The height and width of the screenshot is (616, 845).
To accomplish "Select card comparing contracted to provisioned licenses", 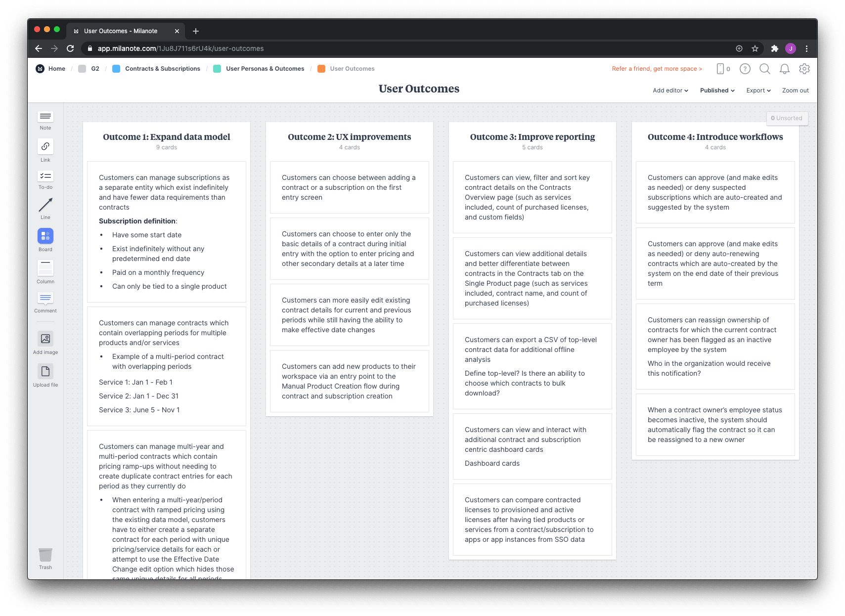I will [533, 520].
